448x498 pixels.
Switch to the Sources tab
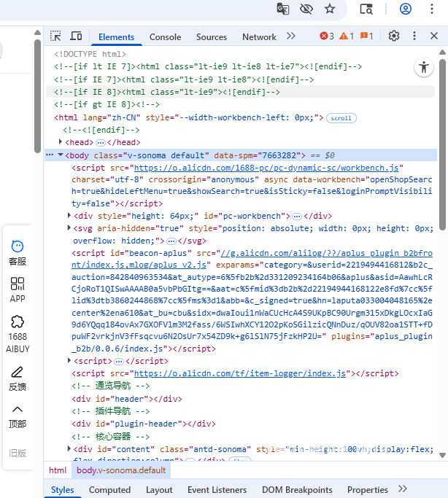(x=212, y=37)
